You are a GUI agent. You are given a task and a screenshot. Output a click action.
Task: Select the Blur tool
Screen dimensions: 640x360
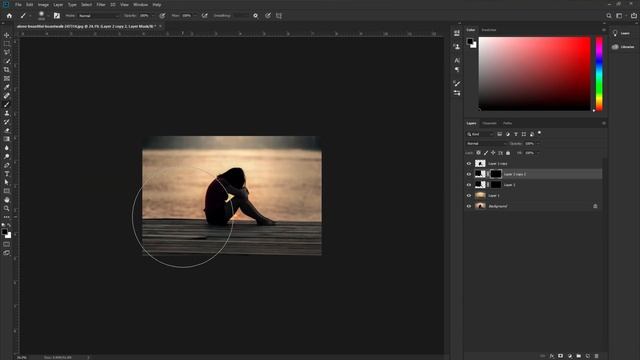[x=7, y=148]
